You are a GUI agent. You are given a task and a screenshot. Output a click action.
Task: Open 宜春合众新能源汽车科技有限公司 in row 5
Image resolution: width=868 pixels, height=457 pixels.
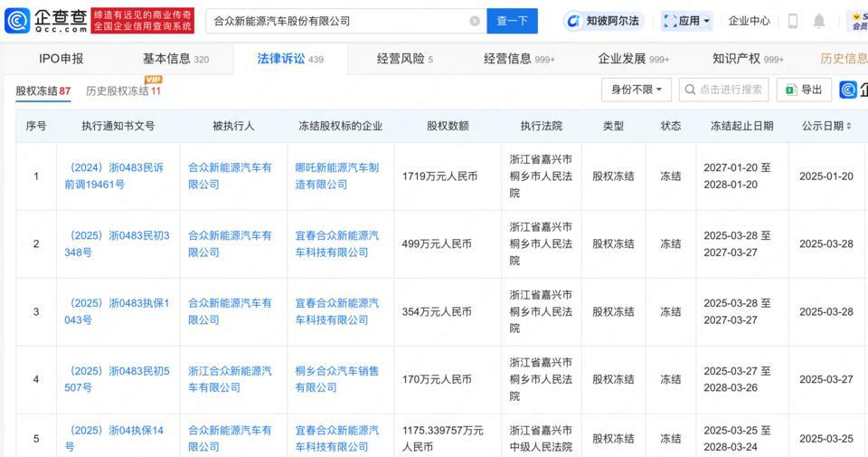[x=337, y=438]
